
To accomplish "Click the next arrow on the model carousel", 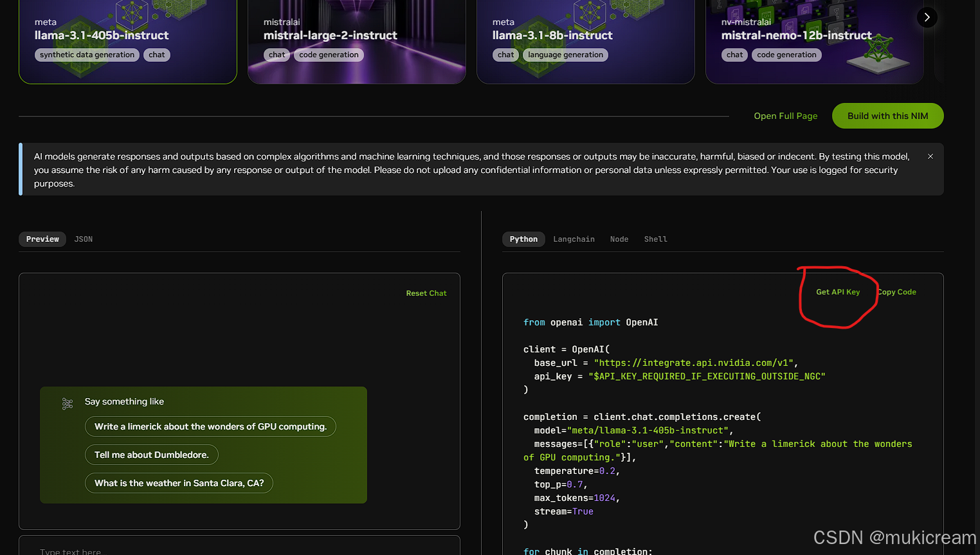I will (927, 17).
